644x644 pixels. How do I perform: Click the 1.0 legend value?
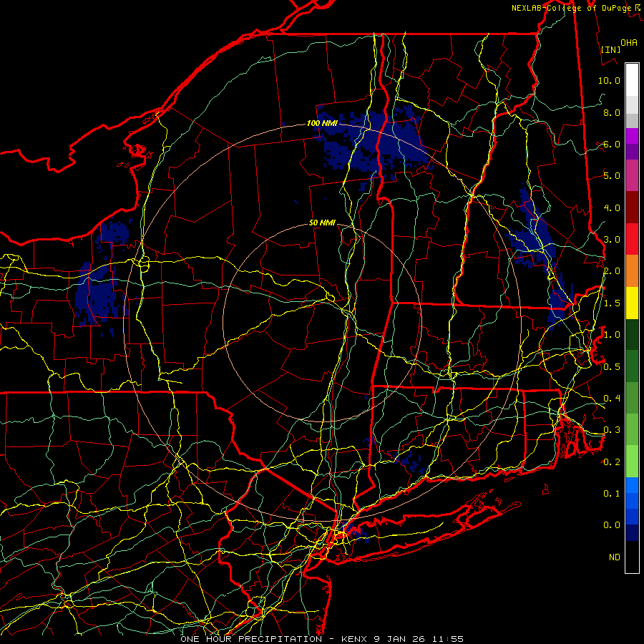click(611, 335)
